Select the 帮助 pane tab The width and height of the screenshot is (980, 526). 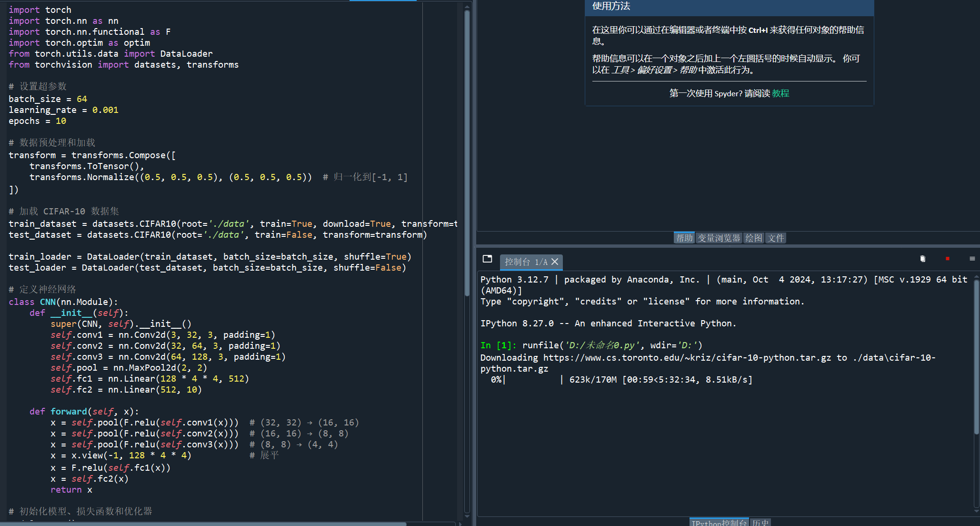click(x=684, y=238)
